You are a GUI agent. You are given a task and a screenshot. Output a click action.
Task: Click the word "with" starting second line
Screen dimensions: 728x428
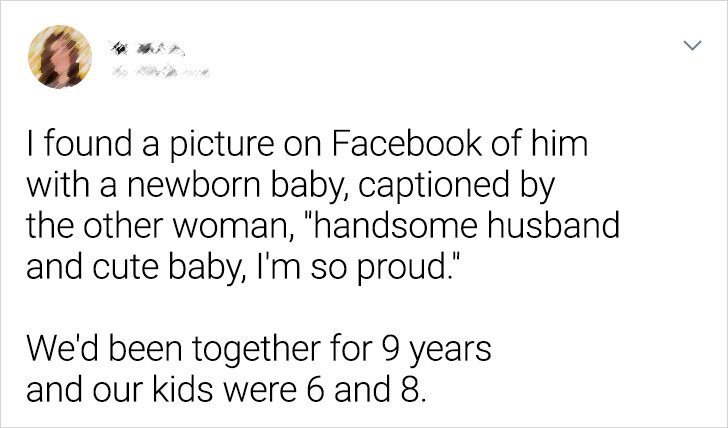[56, 185]
